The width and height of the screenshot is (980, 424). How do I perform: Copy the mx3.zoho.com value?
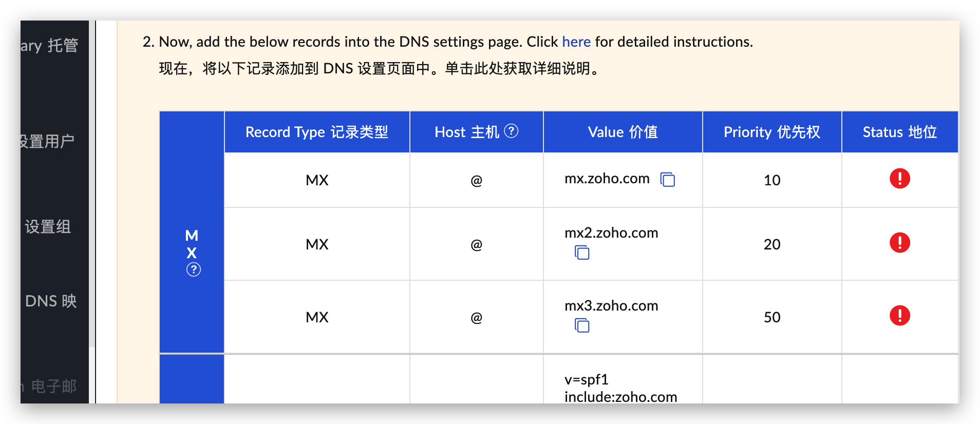click(x=582, y=325)
